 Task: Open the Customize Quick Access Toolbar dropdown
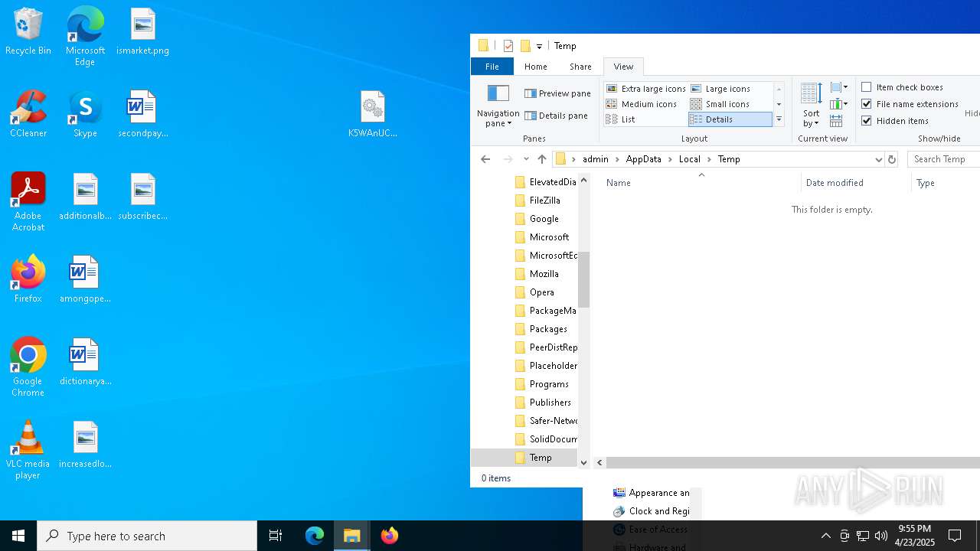pyautogui.click(x=539, y=46)
